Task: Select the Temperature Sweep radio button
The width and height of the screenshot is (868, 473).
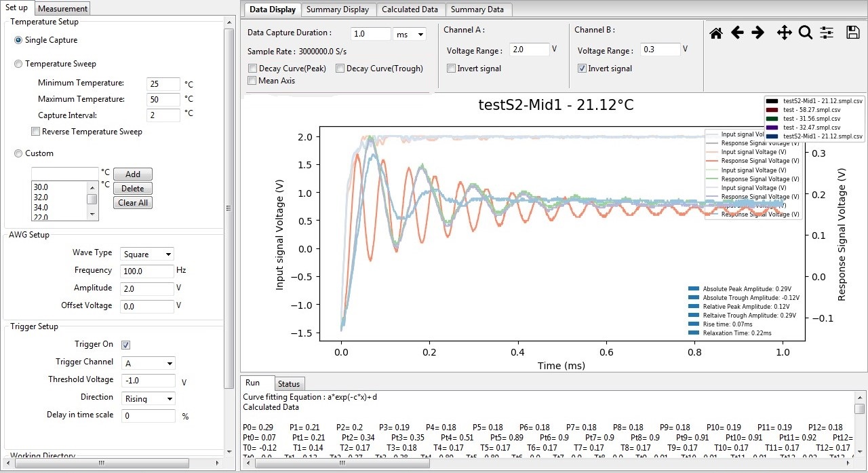Action: [18, 64]
